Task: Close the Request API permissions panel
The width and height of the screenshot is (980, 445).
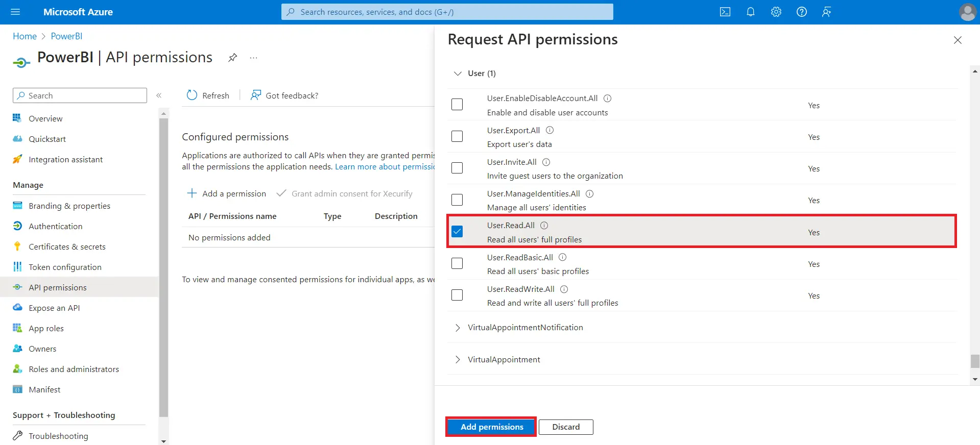Action: tap(958, 40)
